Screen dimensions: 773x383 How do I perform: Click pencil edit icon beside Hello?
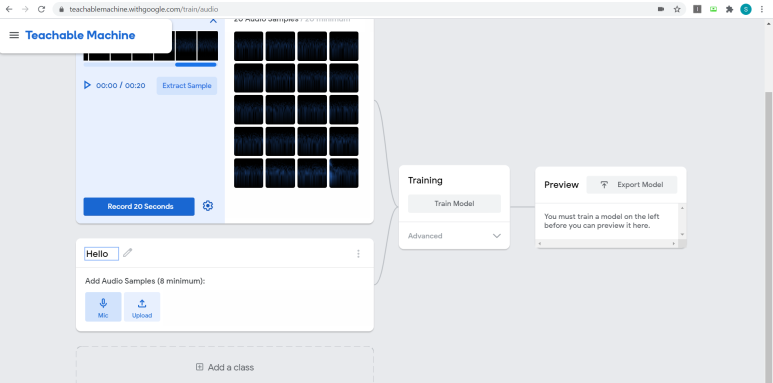128,253
